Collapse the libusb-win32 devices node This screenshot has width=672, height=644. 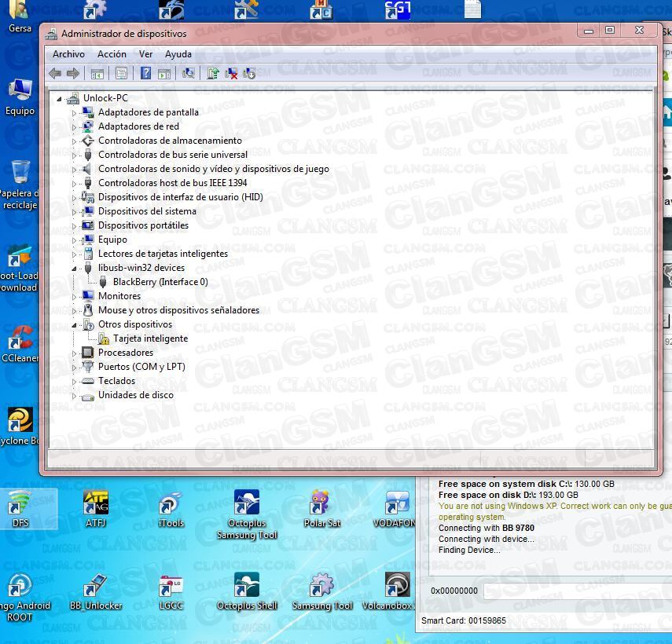tap(74, 269)
